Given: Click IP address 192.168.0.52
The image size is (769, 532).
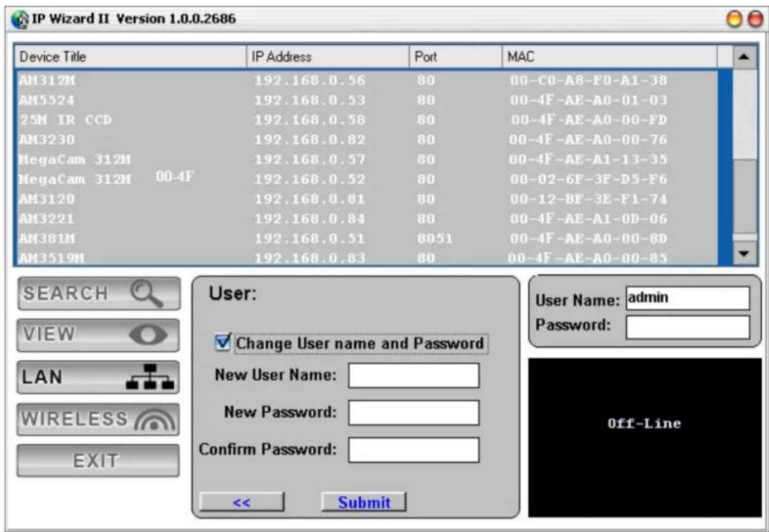Looking at the screenshot, I should 310,179.
